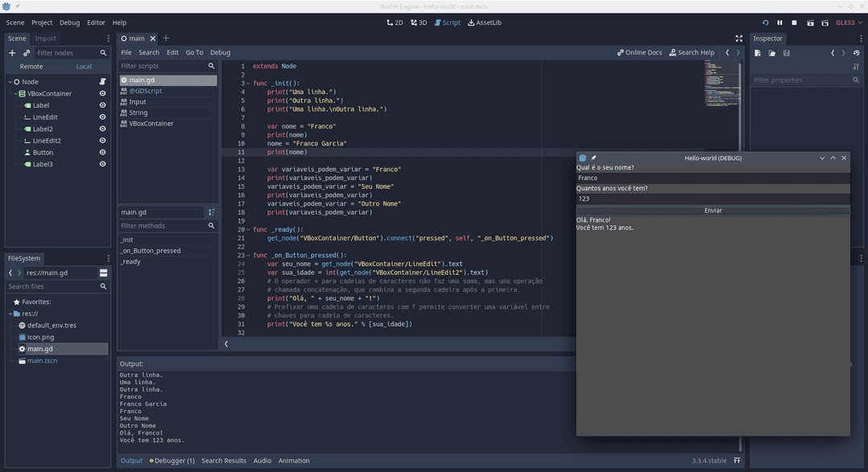The height and width of the screenshot is (472, 868).
Task: Click the Filter scripts search field
Action: point(165,66)
